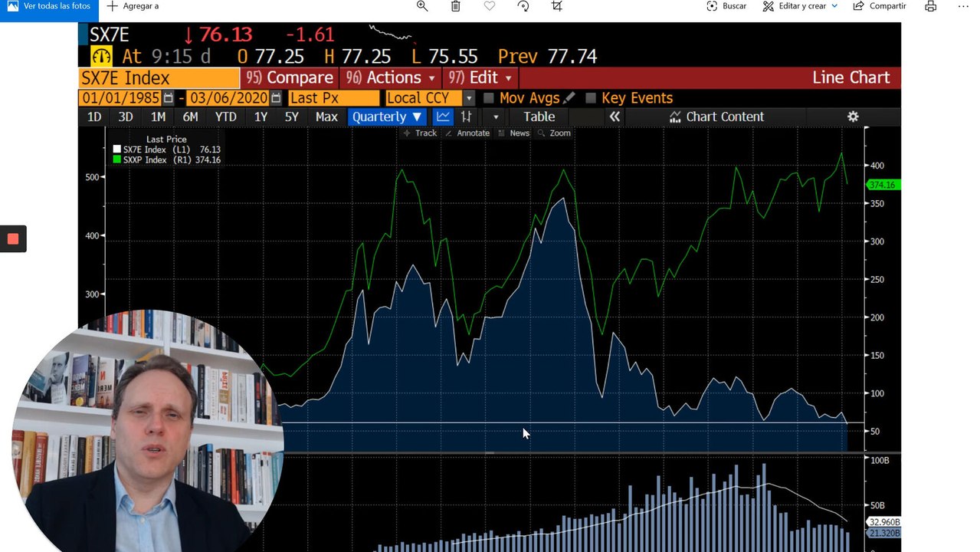980x552 pixels.
Task: Click the chart Zoom tool
Action: (554, 133)
